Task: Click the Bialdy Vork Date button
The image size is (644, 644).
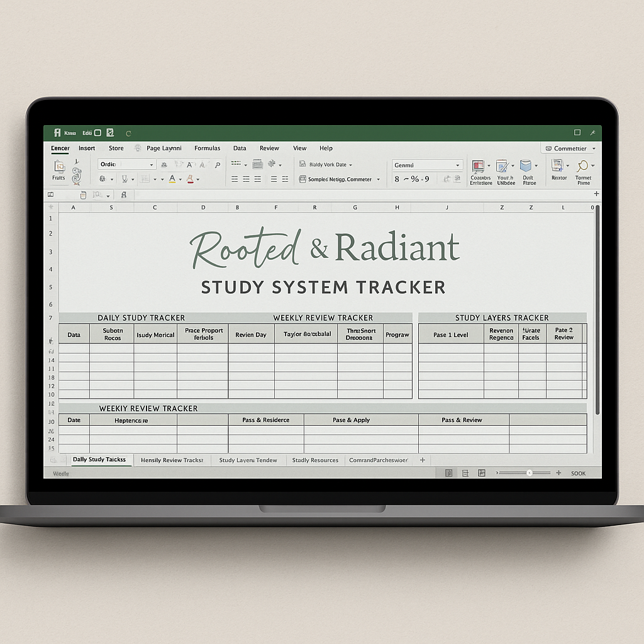Action: click(326, 164)
